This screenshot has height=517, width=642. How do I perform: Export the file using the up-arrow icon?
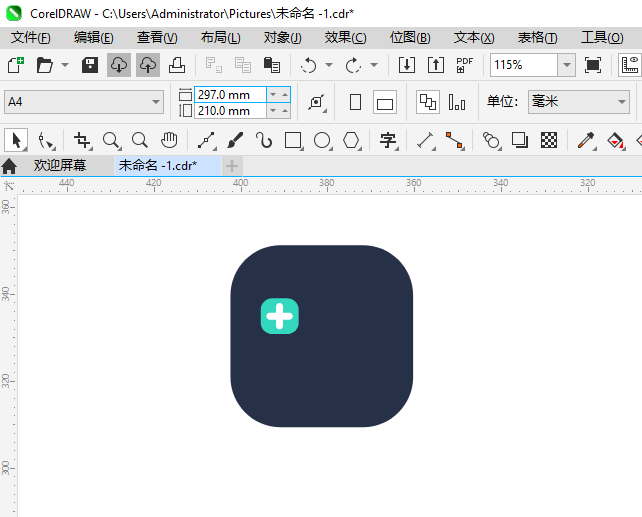pyautogui.click(x=436, y=65)
